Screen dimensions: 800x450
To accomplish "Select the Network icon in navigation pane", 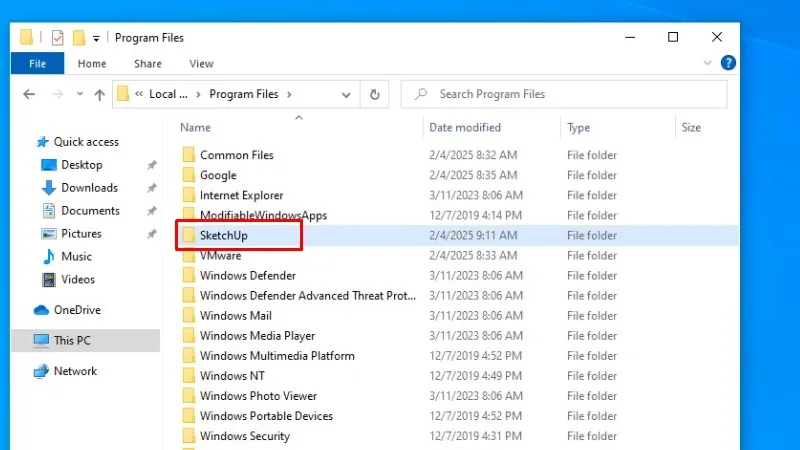I will click(41, 371).
